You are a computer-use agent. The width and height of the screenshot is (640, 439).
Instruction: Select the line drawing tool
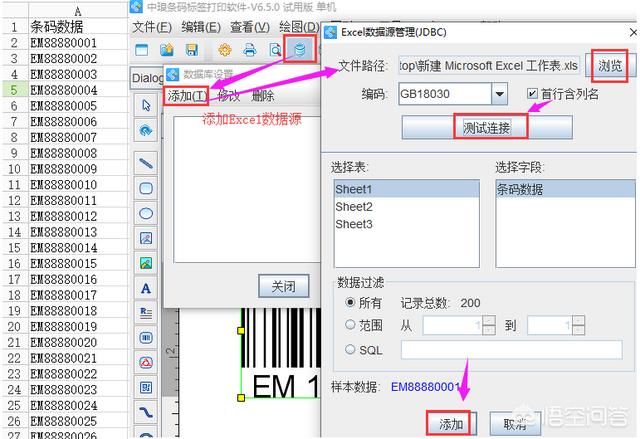point(146,163)
